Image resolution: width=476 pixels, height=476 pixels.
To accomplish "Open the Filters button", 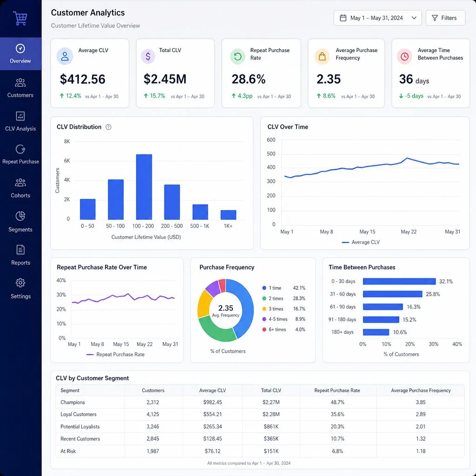I will [x=445, y=18].
